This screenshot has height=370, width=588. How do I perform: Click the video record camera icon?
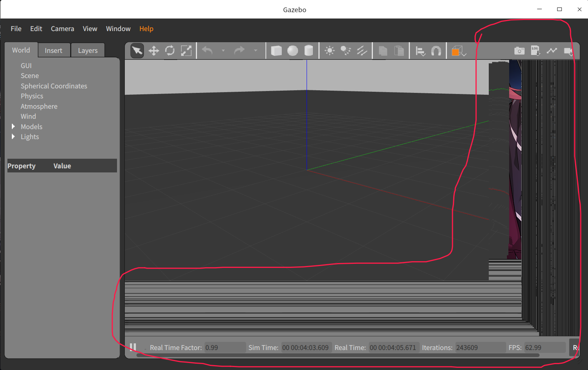point(568,51)
